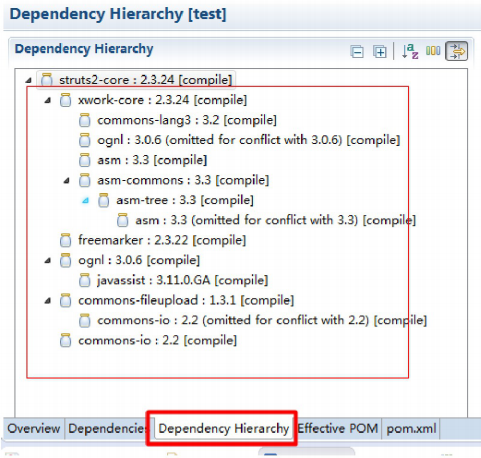Viewport: 481px width, 458px height.
Task: Collapse the commons-fileupload node arrow
Action: click(x=48, y=301)
